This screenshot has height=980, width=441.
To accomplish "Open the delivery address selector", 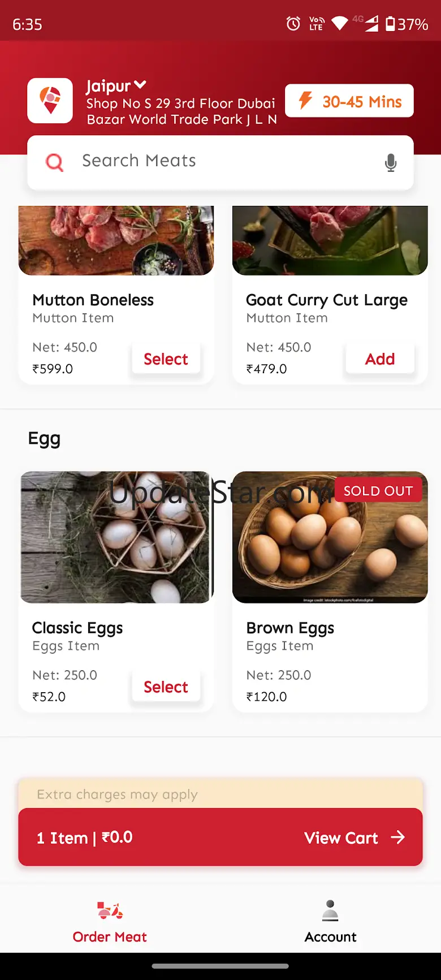I will click(x=181, y=111).
